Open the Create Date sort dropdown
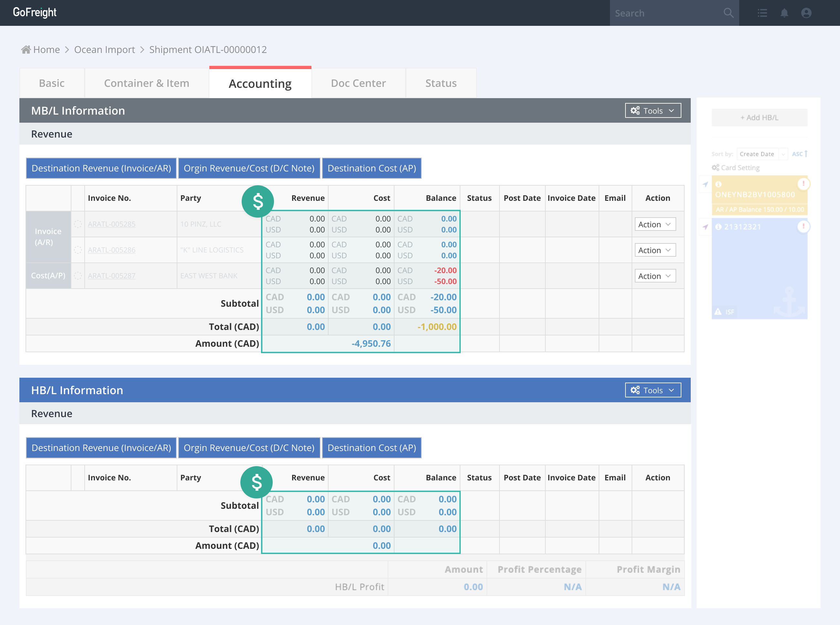Screen dimensions: 840x625 coord(762,154)
